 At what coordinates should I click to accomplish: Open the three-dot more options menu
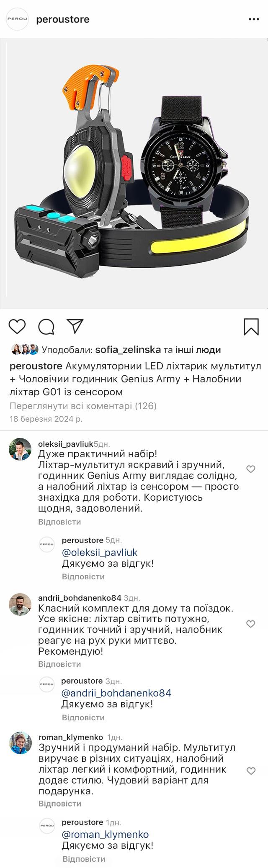(254, 19)
